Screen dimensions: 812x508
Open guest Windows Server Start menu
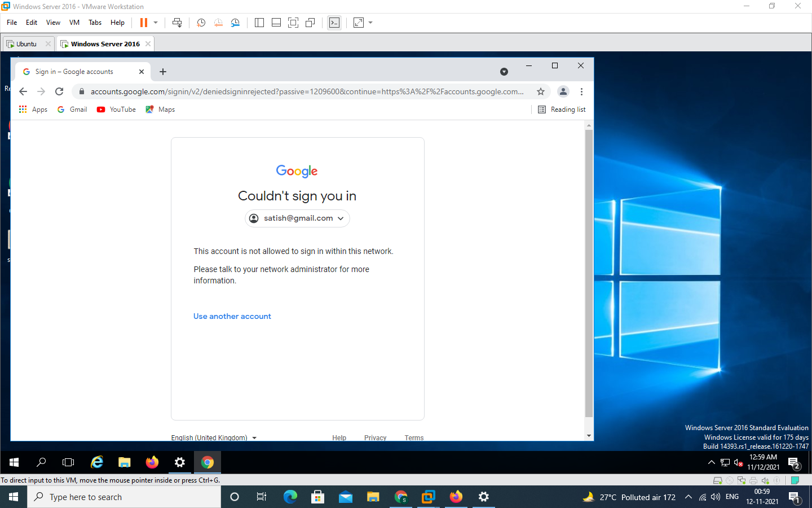pos(14,462)
